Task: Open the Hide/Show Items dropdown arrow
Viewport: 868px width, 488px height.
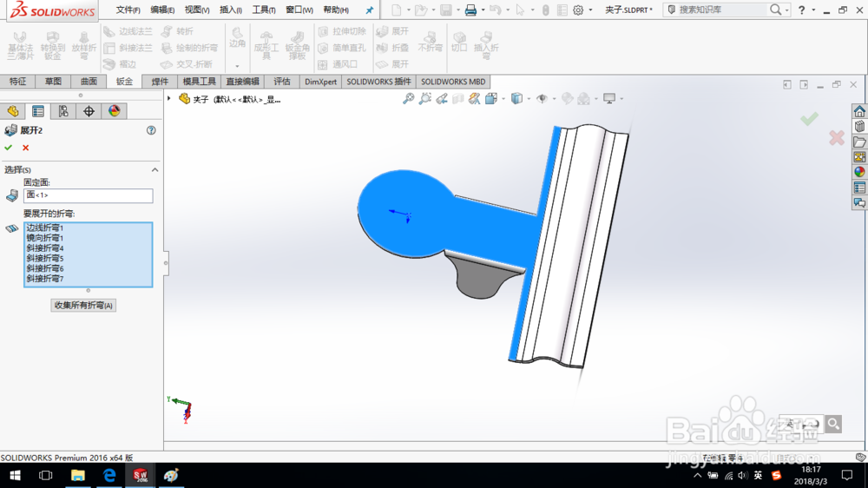Action: 554,99
